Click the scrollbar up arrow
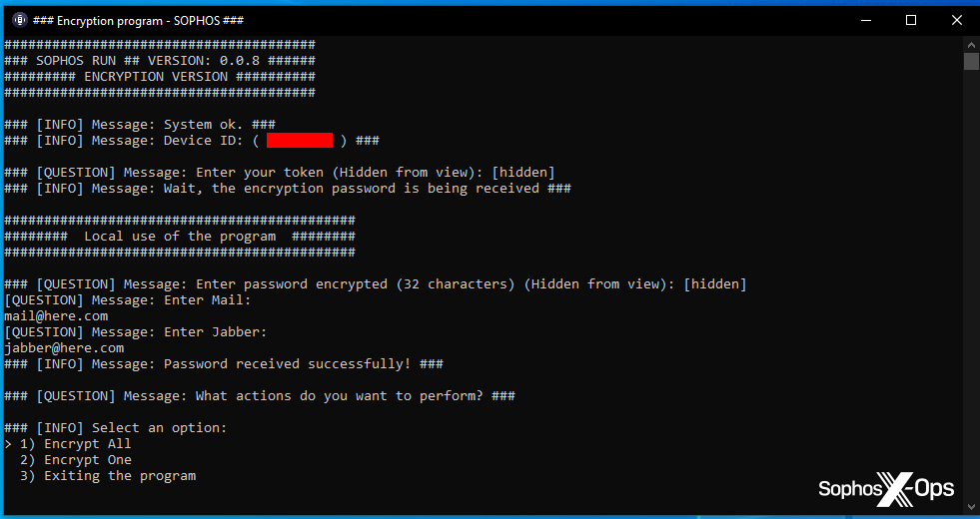Screen dimensions: 980x519 coord(971,44)
